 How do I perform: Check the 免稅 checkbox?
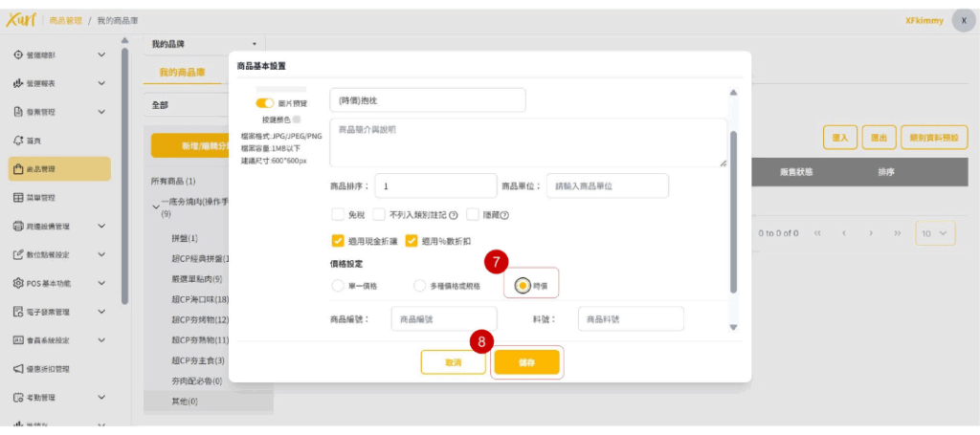(337, 215)
